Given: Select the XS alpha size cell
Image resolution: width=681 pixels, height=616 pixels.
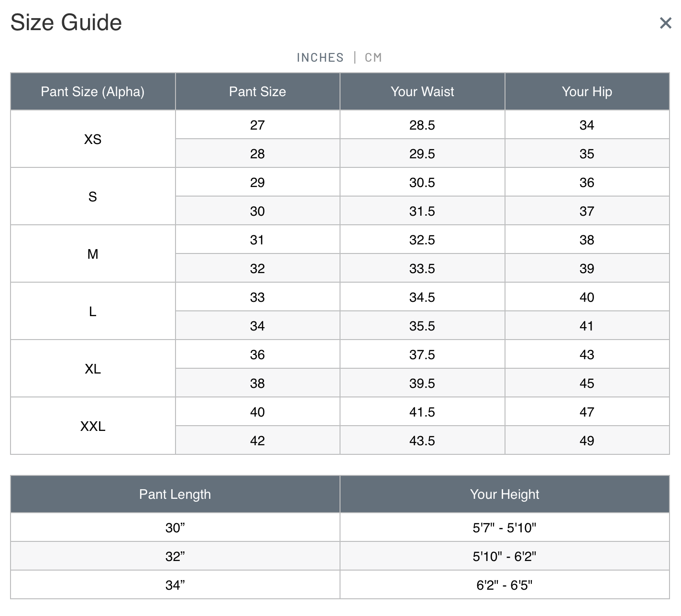Looking at the screenshot, I should 93,139.
